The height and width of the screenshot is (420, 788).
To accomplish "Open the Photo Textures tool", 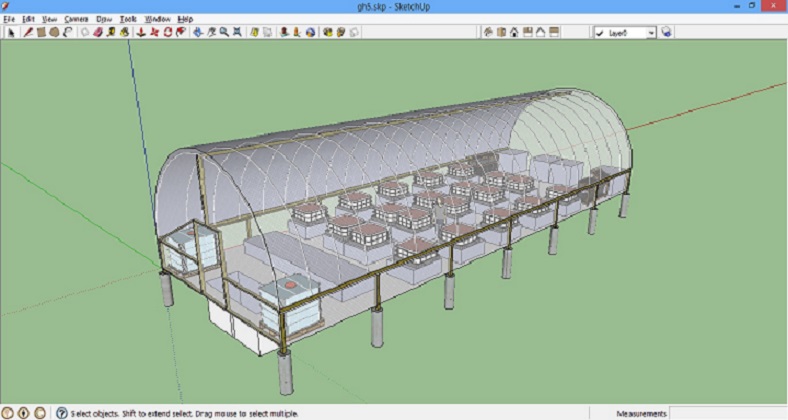I will pos(298,33).
